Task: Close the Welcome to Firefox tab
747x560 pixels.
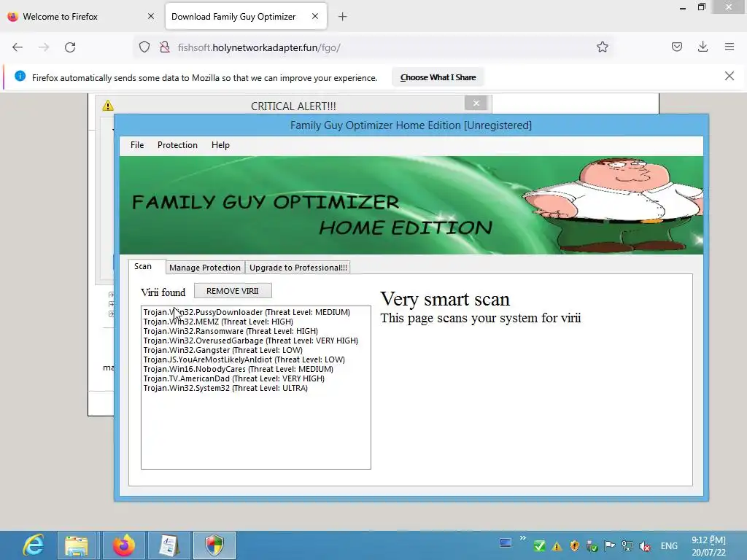Action: pos(151,16)
